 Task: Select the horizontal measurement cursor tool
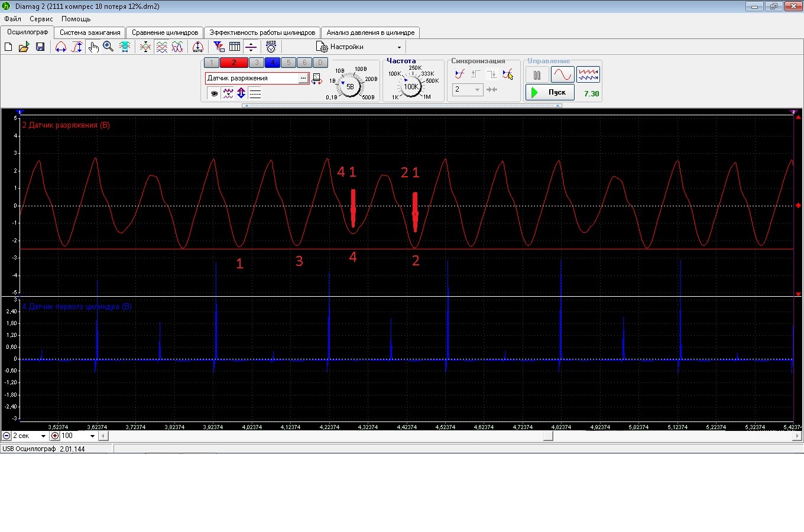point(61,47)
